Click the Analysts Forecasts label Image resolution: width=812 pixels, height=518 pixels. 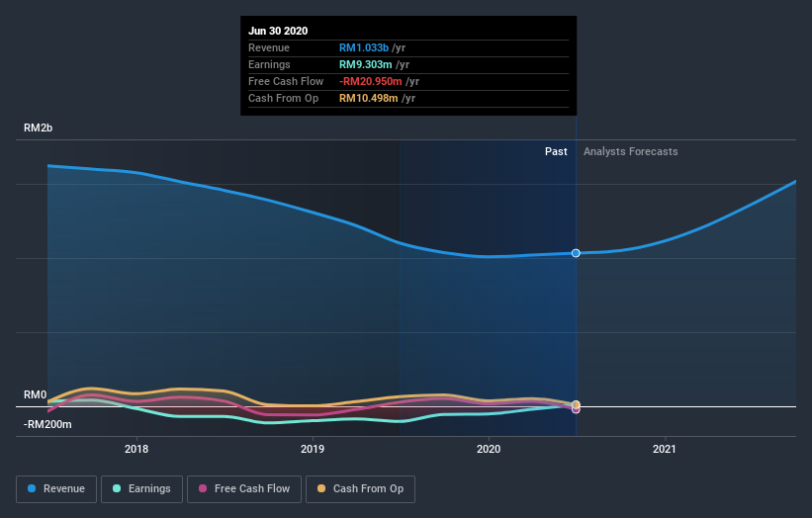coord(630,151)
